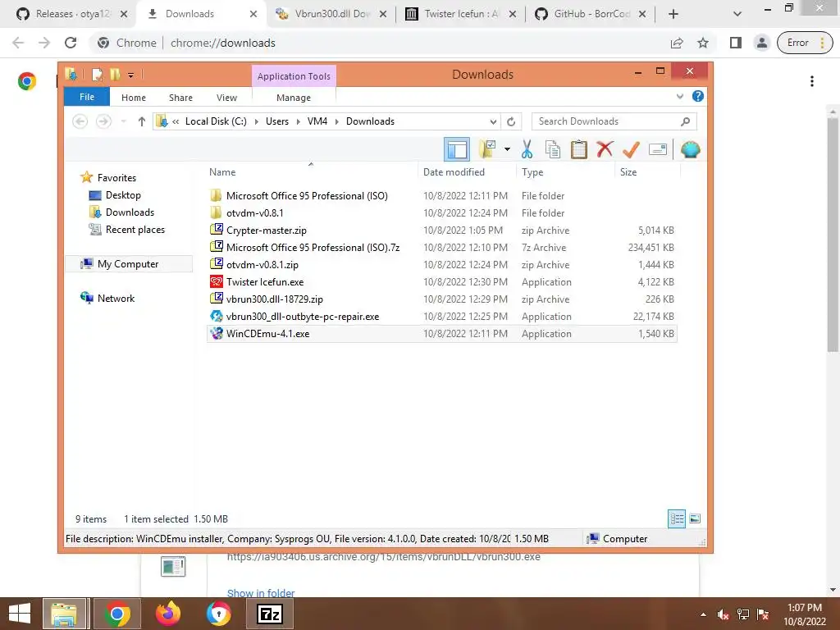Screen dimensions: 840x630
Task: Click the Rename icon in toolbar
Action: click(657, 149)
